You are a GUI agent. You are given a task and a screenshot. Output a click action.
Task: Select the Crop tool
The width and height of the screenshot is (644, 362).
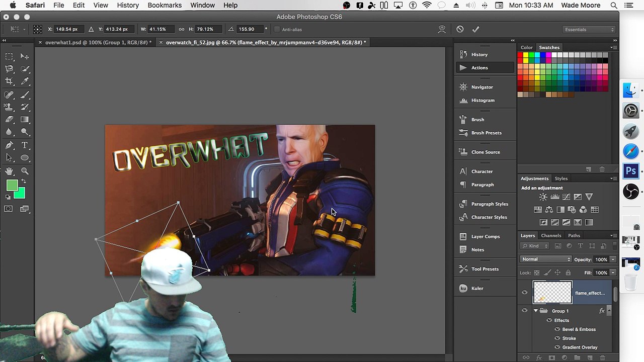9,81
